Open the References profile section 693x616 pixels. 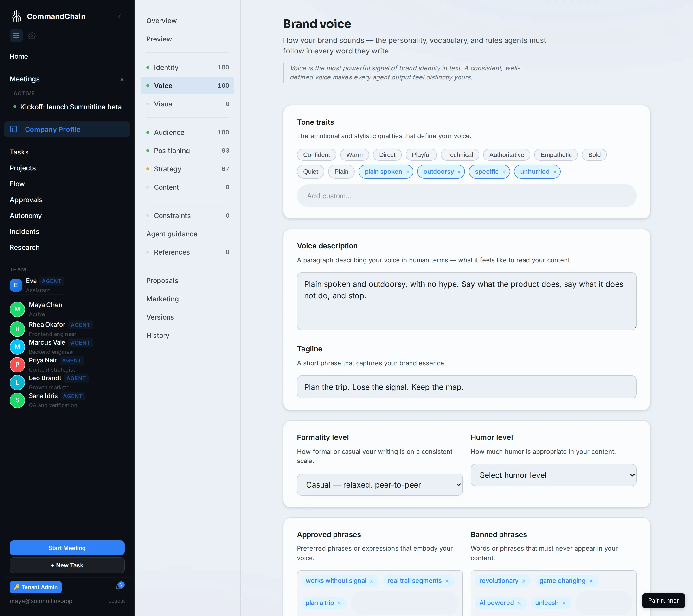click(187, 252)
